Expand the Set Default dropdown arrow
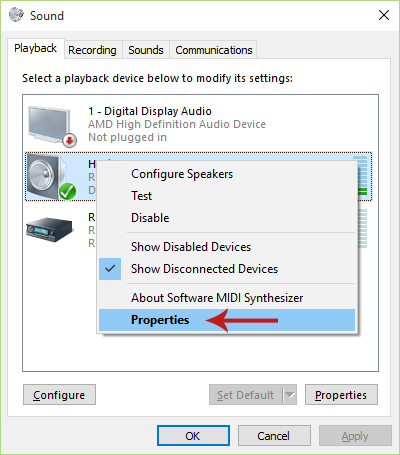 pos(290,395)
